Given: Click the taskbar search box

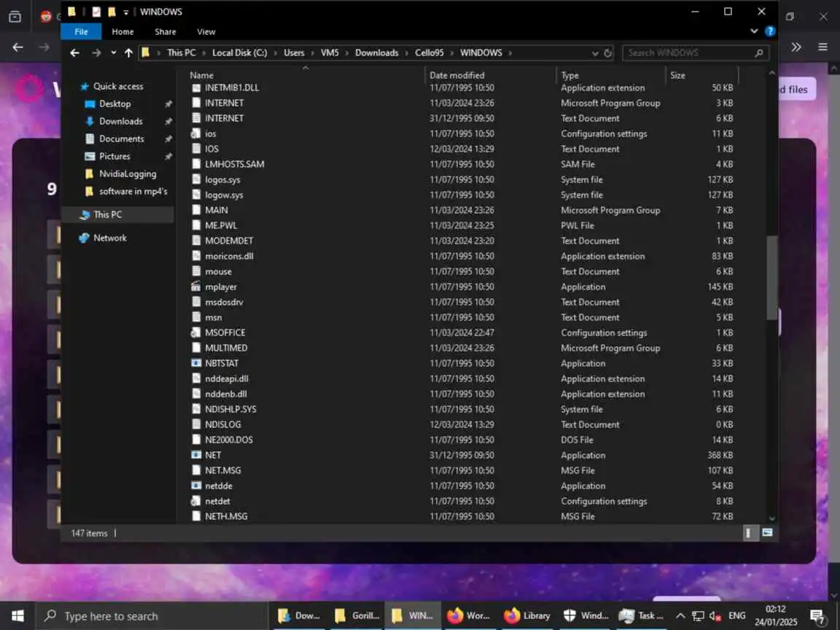Looking at the screenshot, I should click(151, 616).
